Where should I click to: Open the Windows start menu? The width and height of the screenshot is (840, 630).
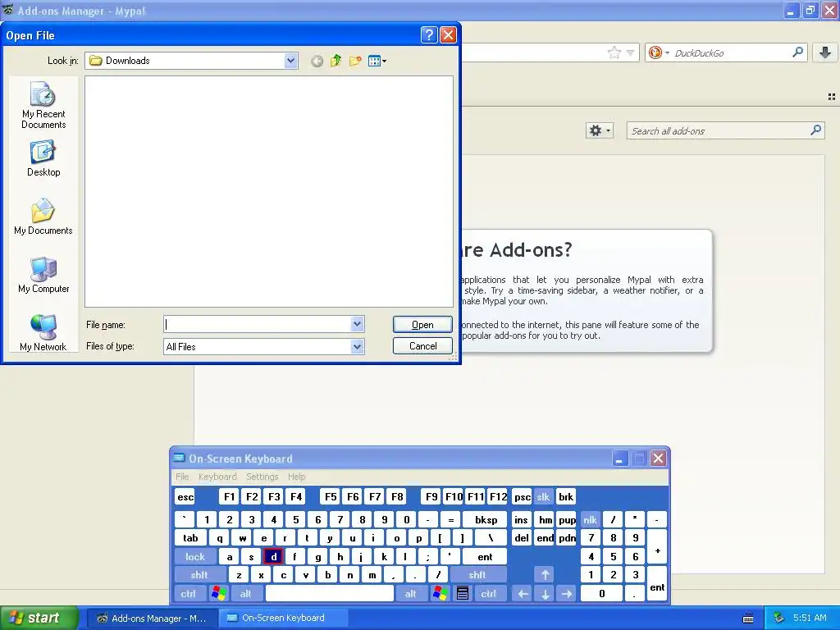pyautogui.click(x=39, y=618)
